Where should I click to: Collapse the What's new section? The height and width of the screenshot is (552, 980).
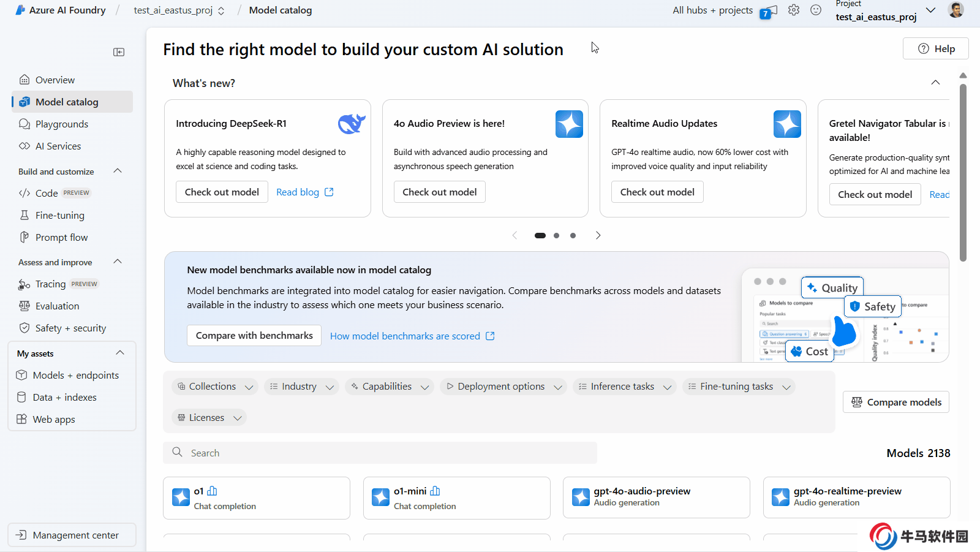pos(935,83)
